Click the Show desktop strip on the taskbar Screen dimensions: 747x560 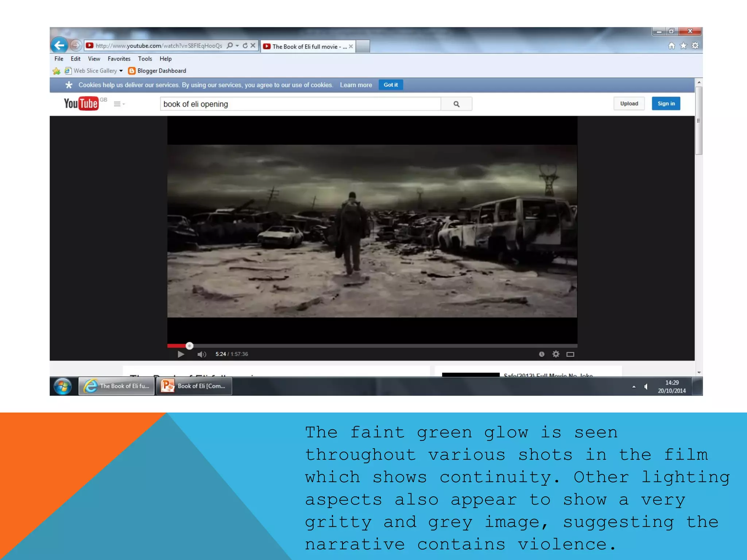697,386
